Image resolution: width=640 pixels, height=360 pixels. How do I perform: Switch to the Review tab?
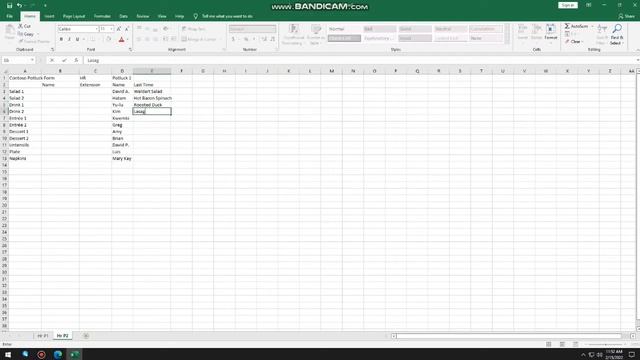[x=142, y=16]
